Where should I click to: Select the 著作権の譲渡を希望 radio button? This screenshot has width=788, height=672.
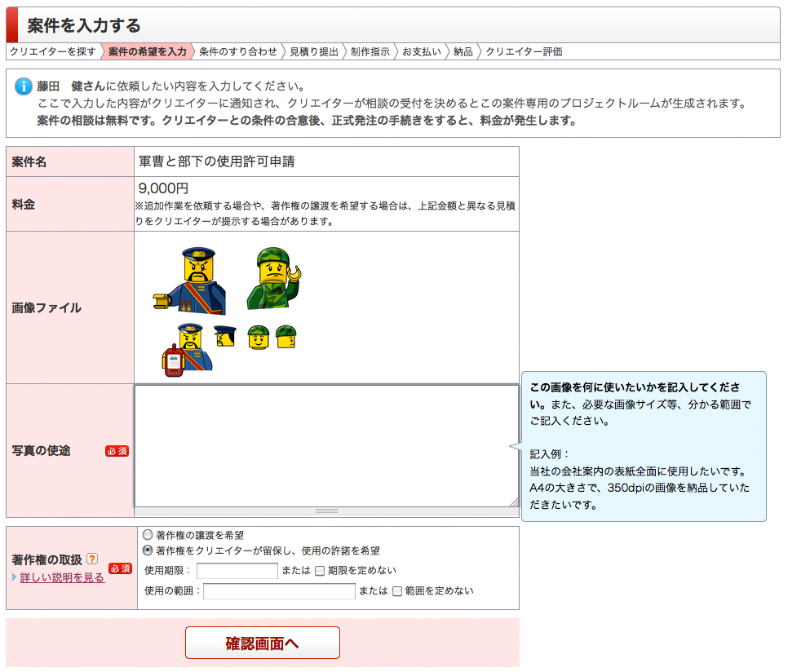pyautogui.click(x=148, y=535)
